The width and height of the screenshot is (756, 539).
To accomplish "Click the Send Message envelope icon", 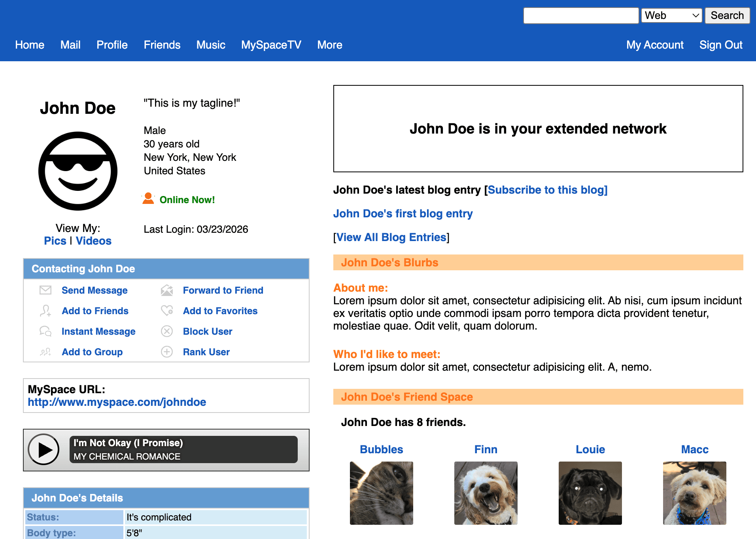I will pos(45,290).
